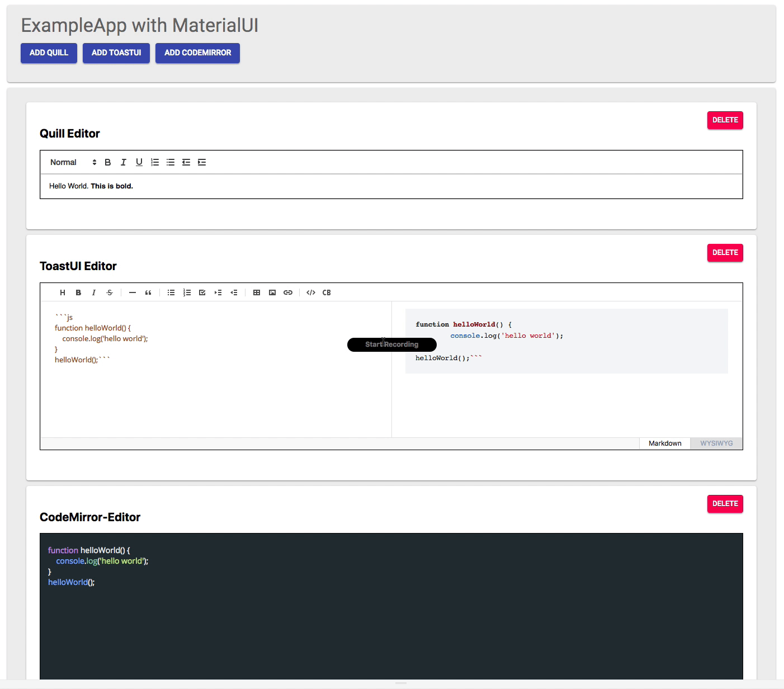
Task: Toggle bold in Quill toolbar
Action: click(108, 162)
